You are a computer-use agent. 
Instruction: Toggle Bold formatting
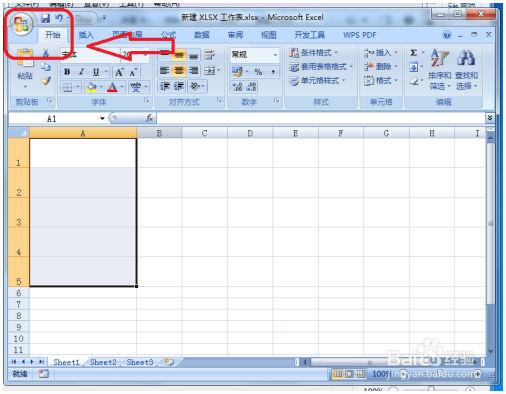[67, 72]
